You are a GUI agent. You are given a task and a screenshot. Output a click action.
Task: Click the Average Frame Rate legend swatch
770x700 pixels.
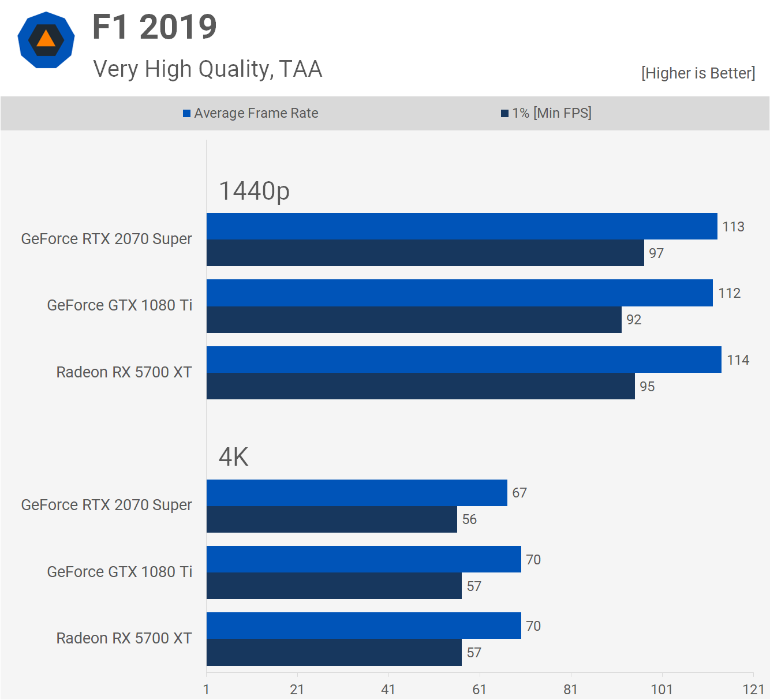tap(186, 114)
